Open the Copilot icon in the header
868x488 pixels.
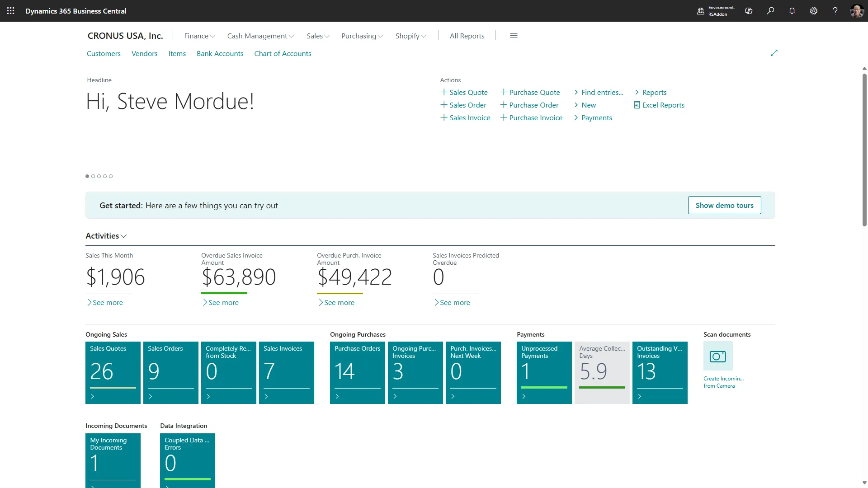click(748, 11)
